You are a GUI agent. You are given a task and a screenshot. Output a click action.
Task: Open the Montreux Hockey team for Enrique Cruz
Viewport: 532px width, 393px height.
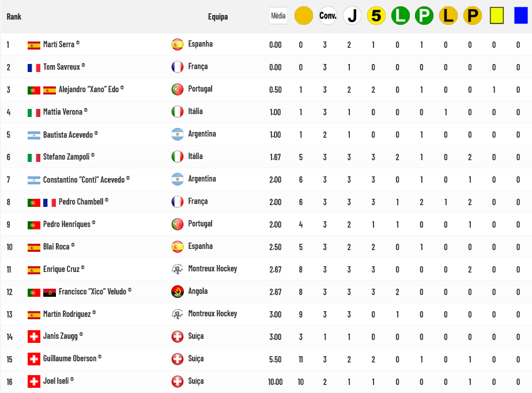click(x=212, y=269)
